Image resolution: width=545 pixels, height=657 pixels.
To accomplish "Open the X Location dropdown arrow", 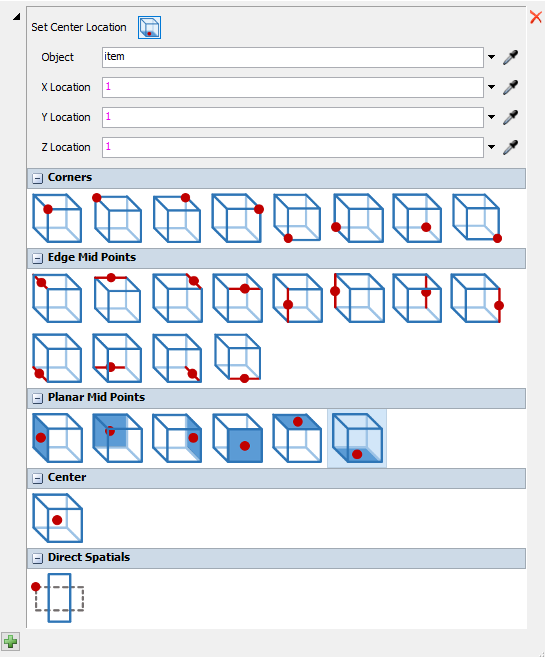I will (x=491, y=87).
